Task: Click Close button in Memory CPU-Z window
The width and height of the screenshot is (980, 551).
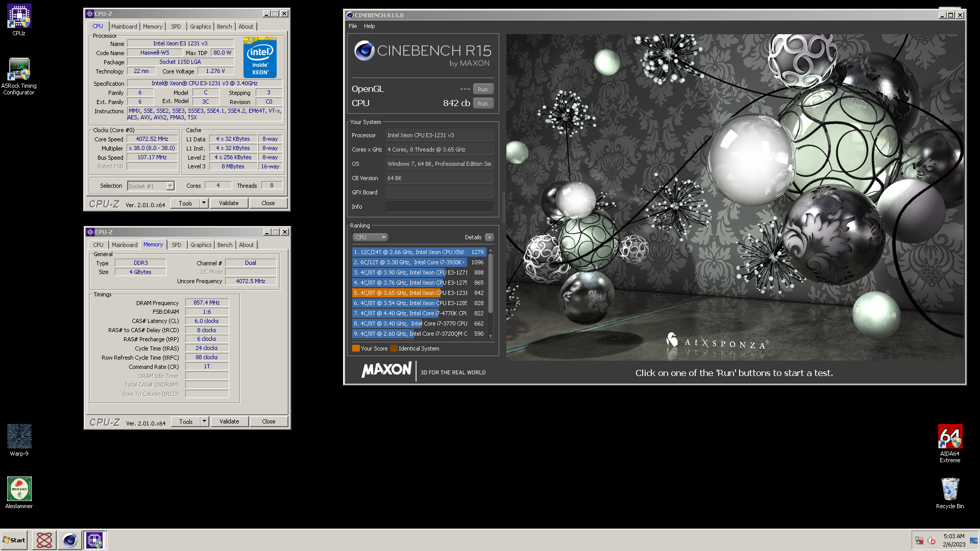Action: coord(268,421)
